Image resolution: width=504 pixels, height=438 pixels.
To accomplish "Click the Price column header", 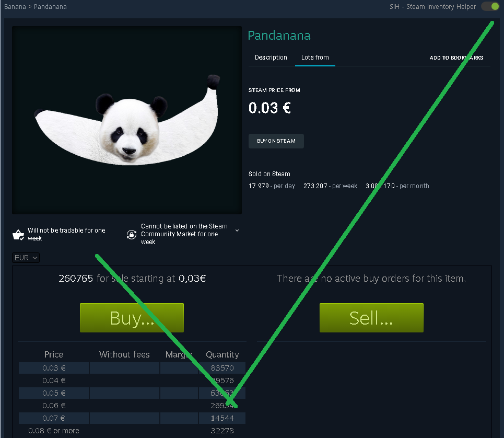I will [54, 354].
